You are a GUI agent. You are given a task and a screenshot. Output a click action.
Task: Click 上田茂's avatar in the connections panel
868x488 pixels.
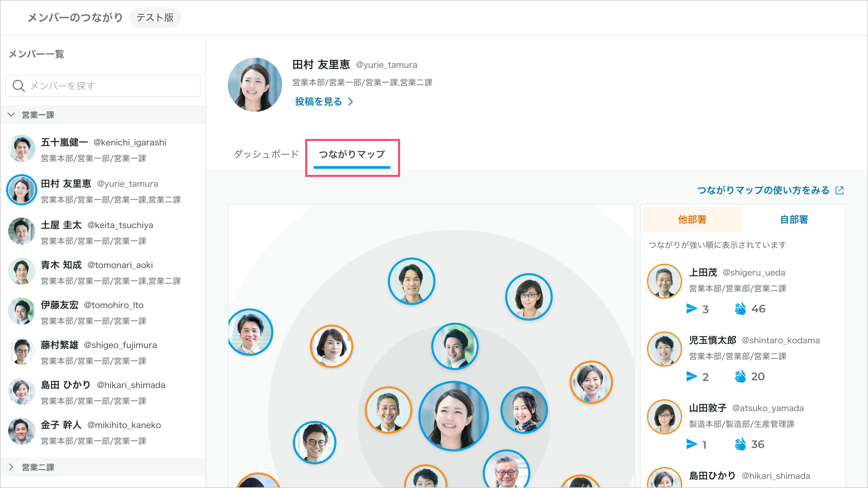[664, 281]
